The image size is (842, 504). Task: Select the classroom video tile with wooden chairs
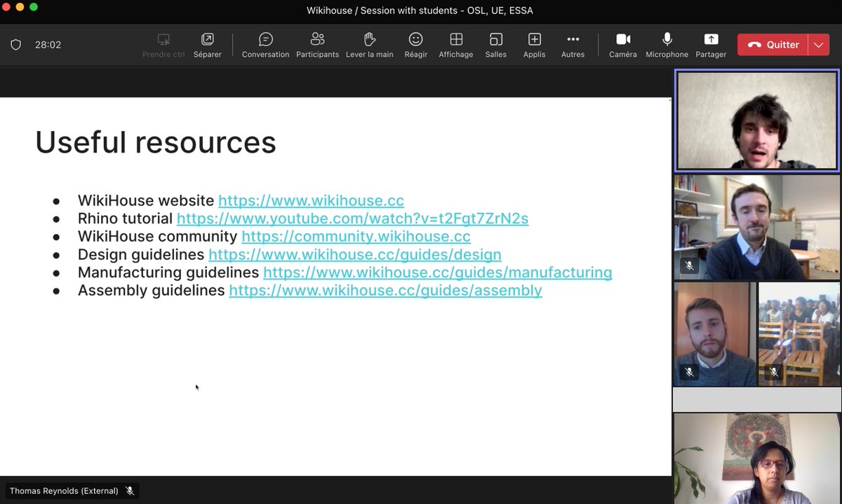(799, 334)
